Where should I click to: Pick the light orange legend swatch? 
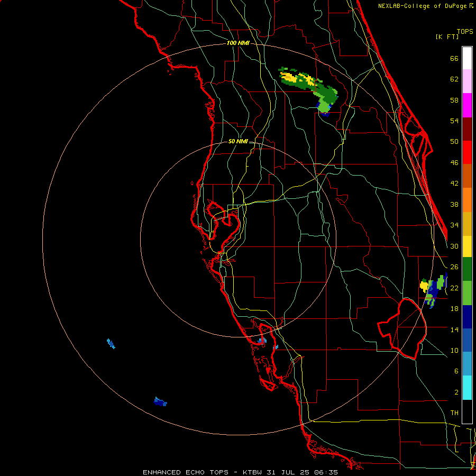pos(467,200)
